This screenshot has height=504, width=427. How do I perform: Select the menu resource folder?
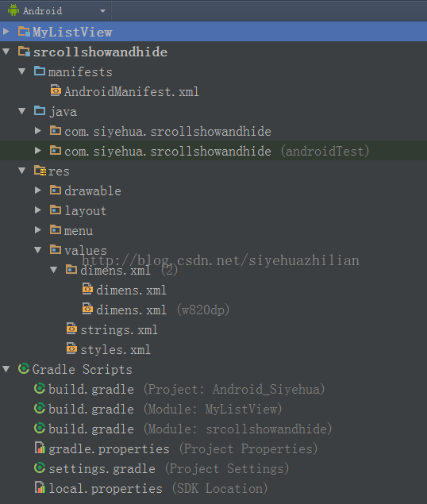[x=79, y=230]
